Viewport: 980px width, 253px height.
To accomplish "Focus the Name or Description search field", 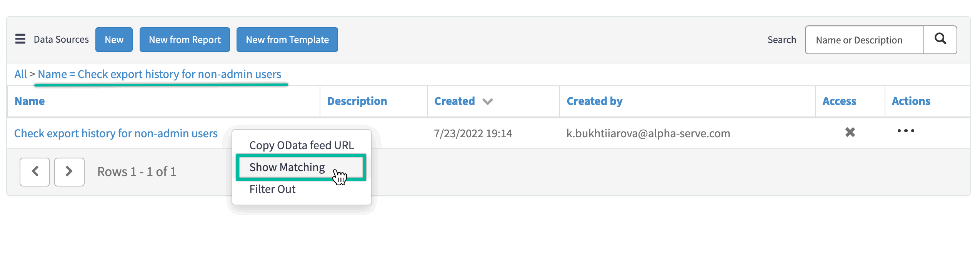I will 864,40.
